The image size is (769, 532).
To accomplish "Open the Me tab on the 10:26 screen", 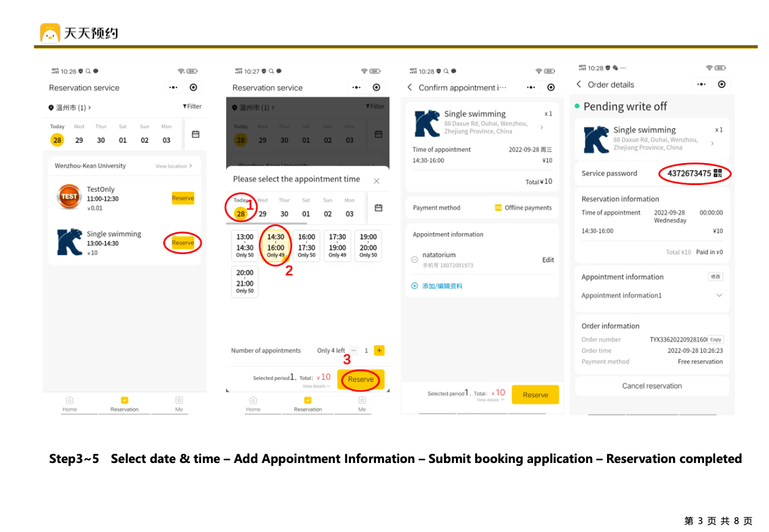I will (x=179, y=404).
